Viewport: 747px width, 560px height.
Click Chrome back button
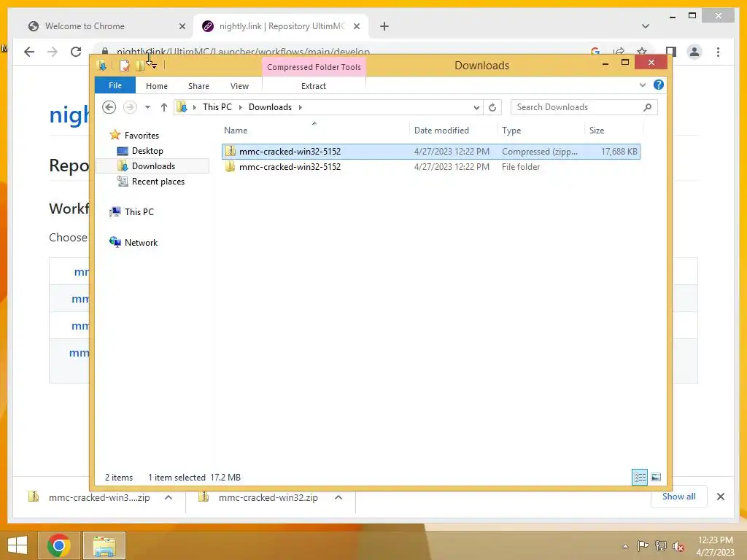pyautogui.click(x=29, y=52)
